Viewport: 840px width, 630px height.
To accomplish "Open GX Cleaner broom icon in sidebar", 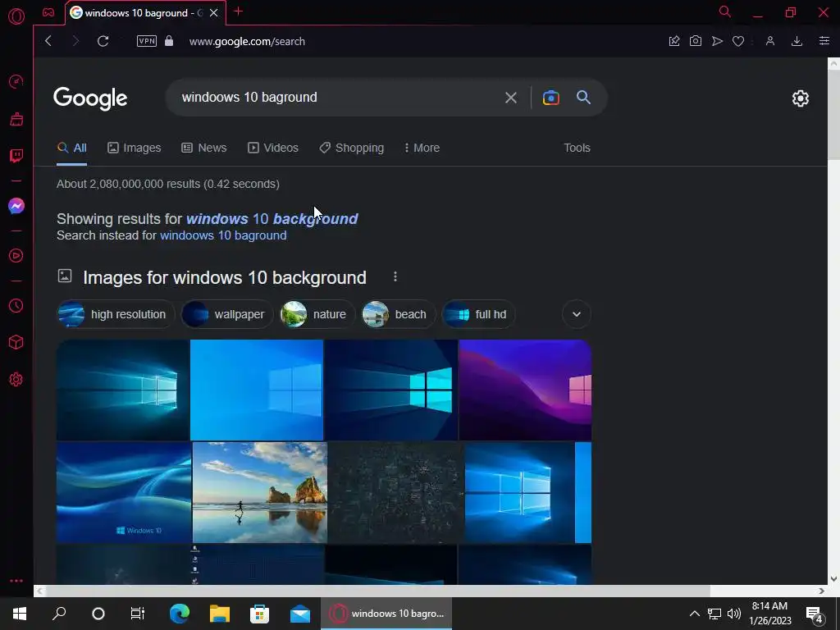I will pos(16,118).
